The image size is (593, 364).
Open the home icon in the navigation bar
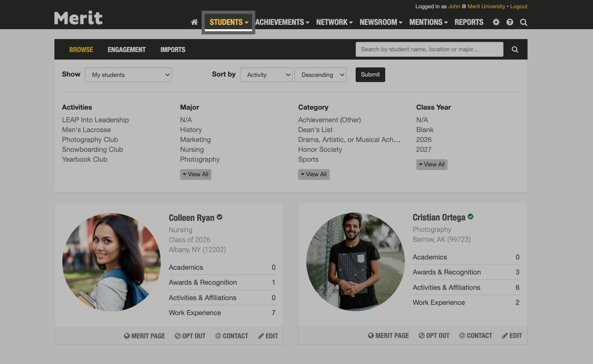(x=194, y=22)
